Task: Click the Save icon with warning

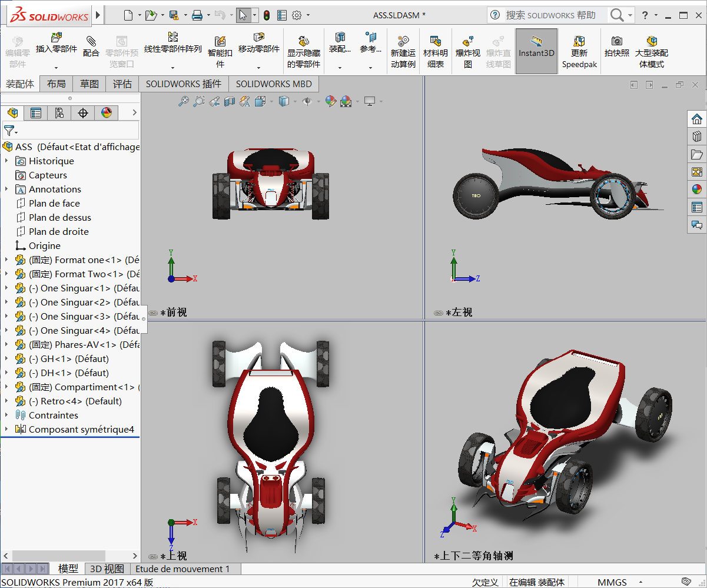Action: tap(174, 15)
